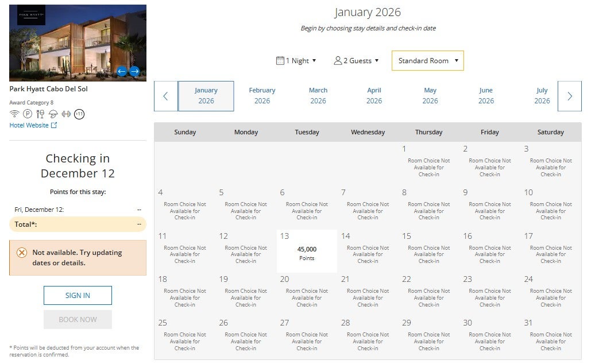595x364 pixels.
Task: Click the room service amenity icon
Action: (x=53, y=114)
